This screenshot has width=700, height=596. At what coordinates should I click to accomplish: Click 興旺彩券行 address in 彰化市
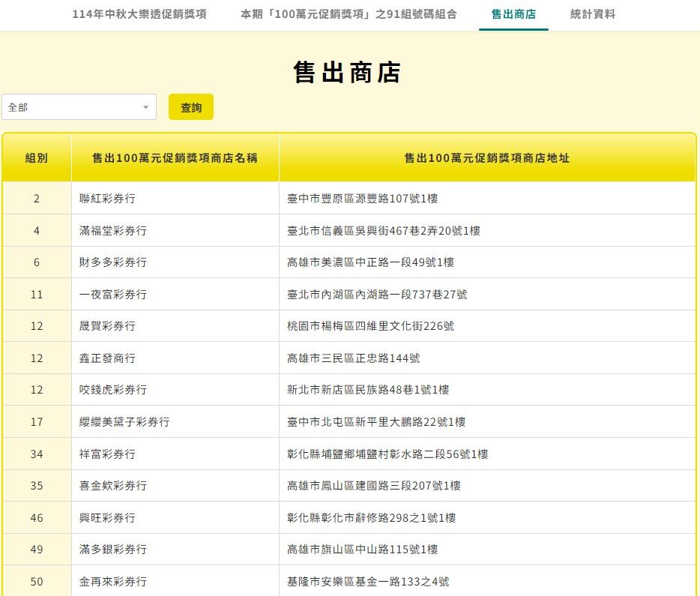(371, 518)
